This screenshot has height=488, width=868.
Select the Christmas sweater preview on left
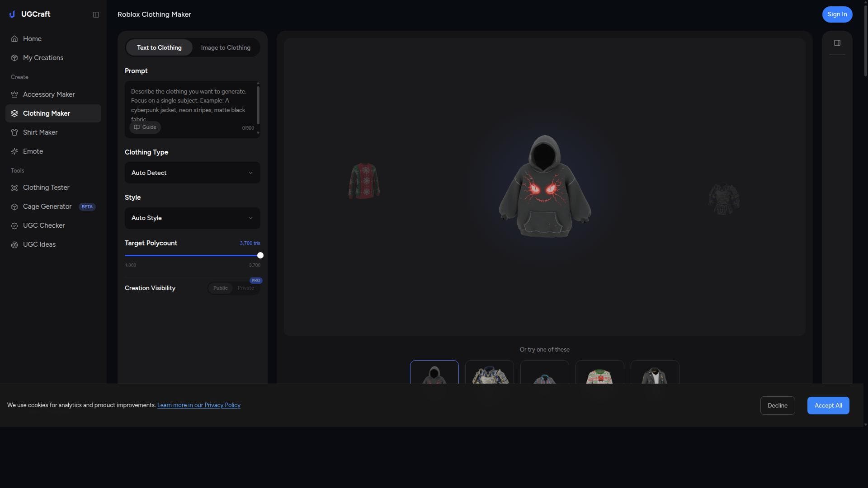[364, 181]
